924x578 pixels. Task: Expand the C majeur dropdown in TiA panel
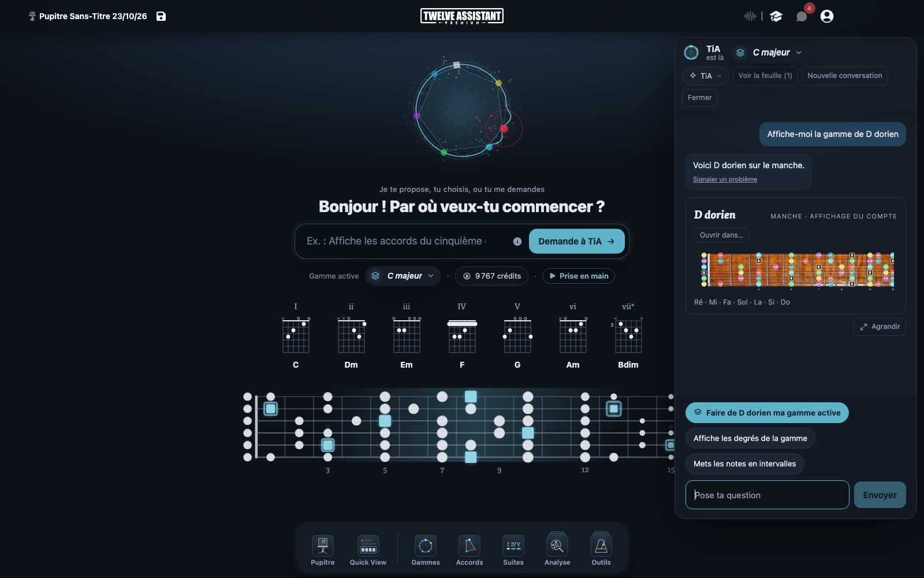[x=769, y=53]
